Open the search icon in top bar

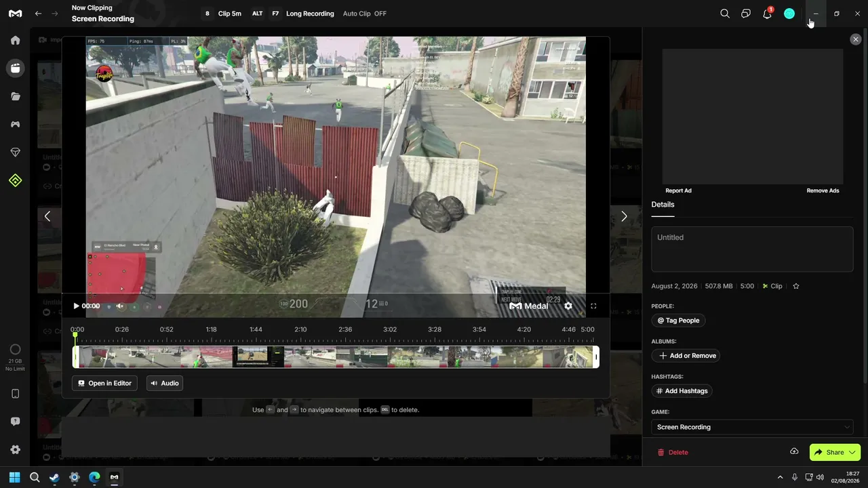point(725,14)
